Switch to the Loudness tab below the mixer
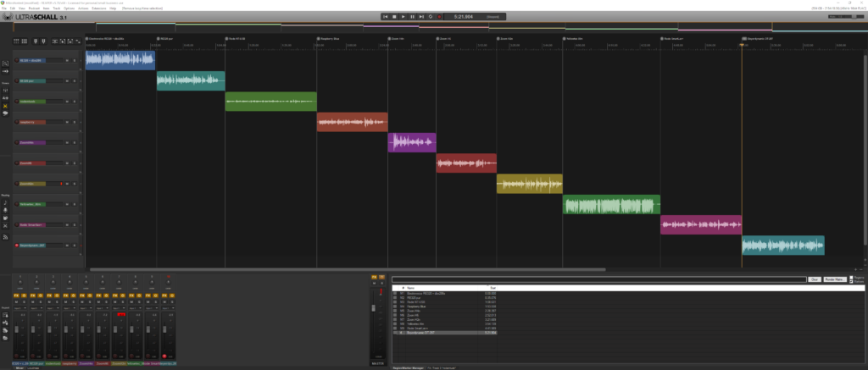 [x=35, y=367]
